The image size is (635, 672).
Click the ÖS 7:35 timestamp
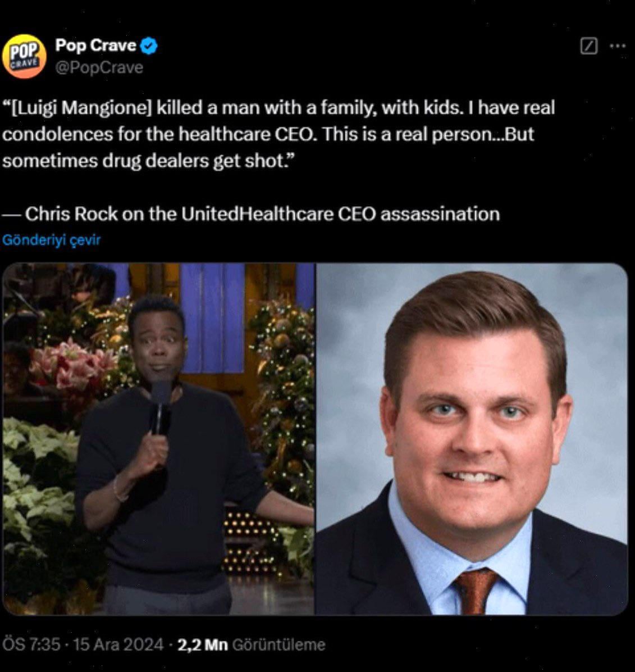click(x=31, y=644)
